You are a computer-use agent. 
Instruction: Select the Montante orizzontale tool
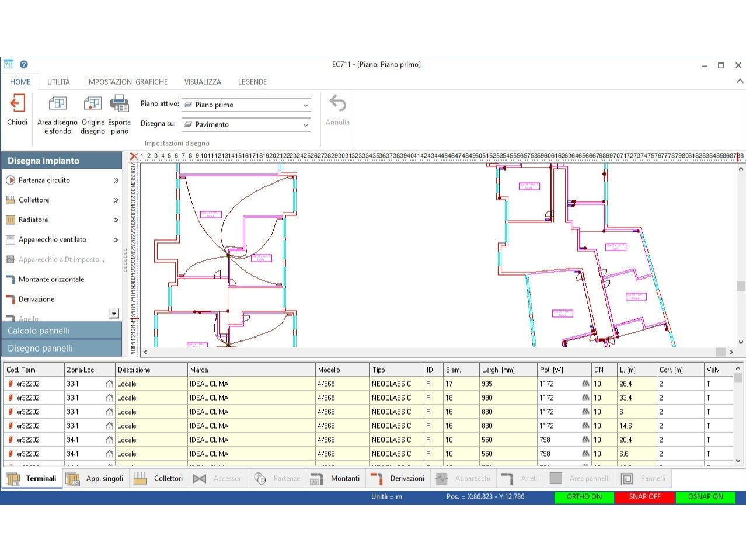coord(51,280)
